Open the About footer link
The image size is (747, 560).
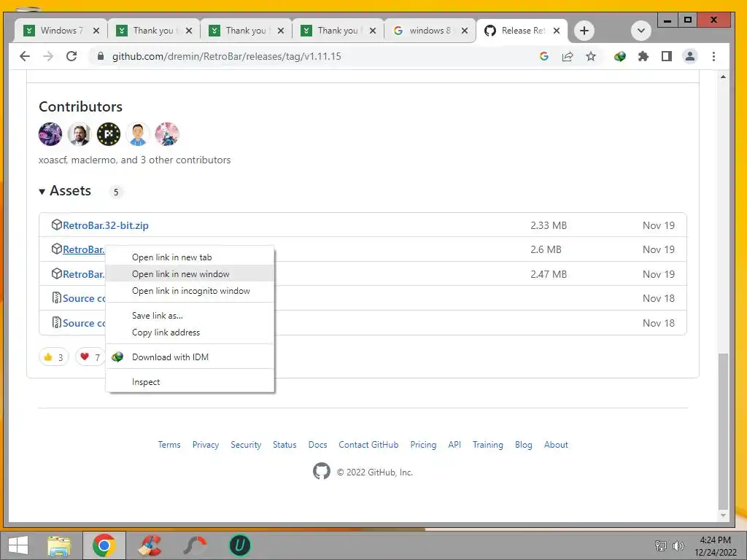click(x=556, y=445)
